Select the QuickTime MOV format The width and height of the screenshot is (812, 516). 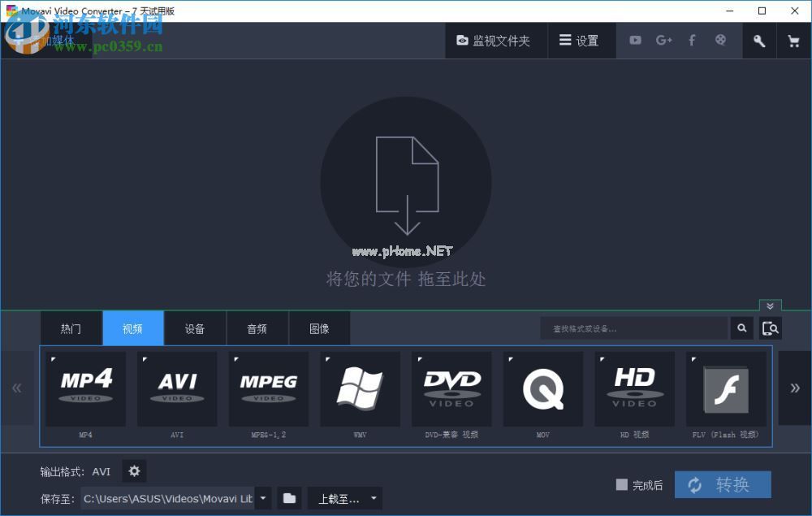tap(542, 388)
